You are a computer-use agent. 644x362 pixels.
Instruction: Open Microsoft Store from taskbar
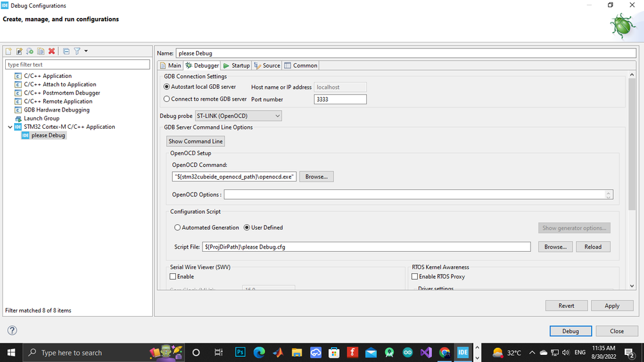334,352
